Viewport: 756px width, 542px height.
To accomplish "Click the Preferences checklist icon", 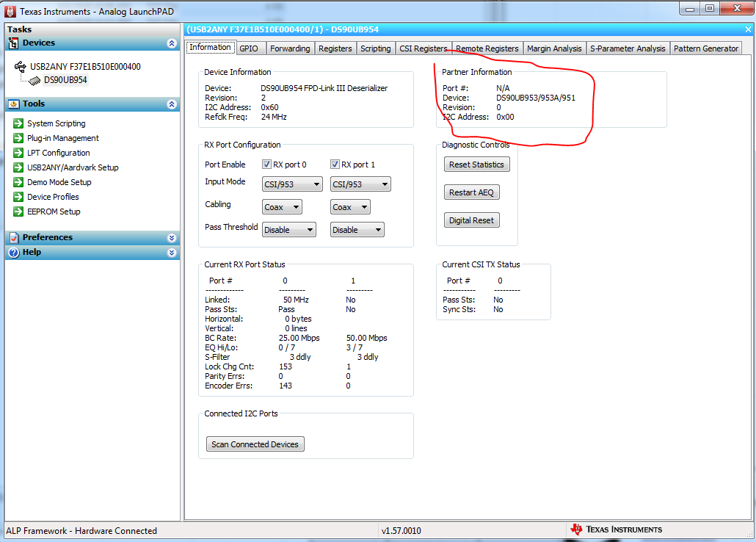I will [x=13, y=237].
